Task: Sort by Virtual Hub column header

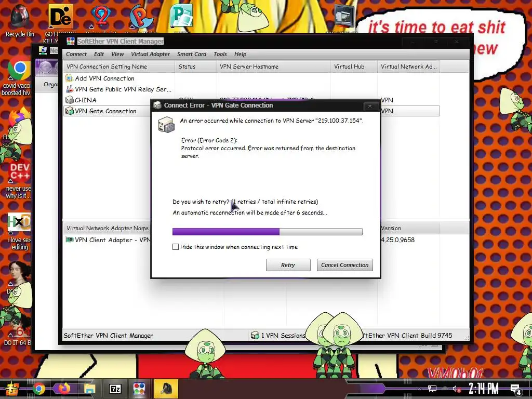Action: click(x=354, y=66)
